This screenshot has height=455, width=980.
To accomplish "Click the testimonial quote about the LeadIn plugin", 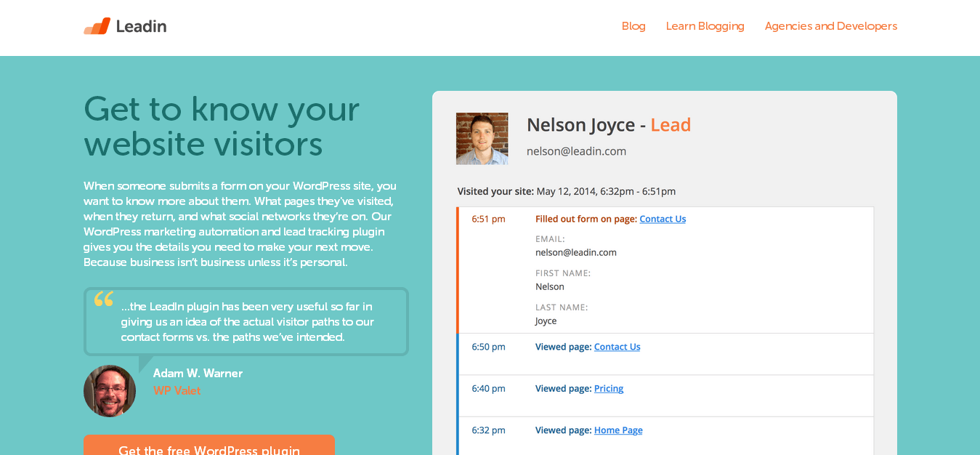I will pos(248,322).
